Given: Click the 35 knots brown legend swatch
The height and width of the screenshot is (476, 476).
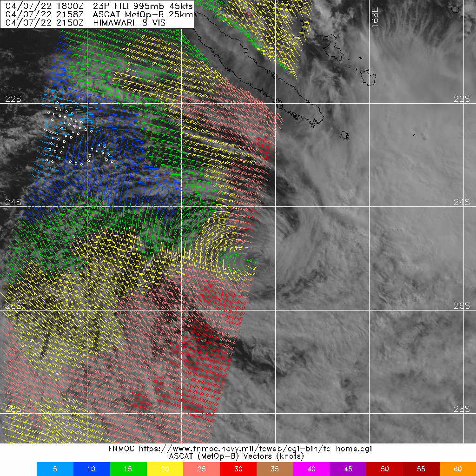Looking at the screenshot, I should [275, 469].
